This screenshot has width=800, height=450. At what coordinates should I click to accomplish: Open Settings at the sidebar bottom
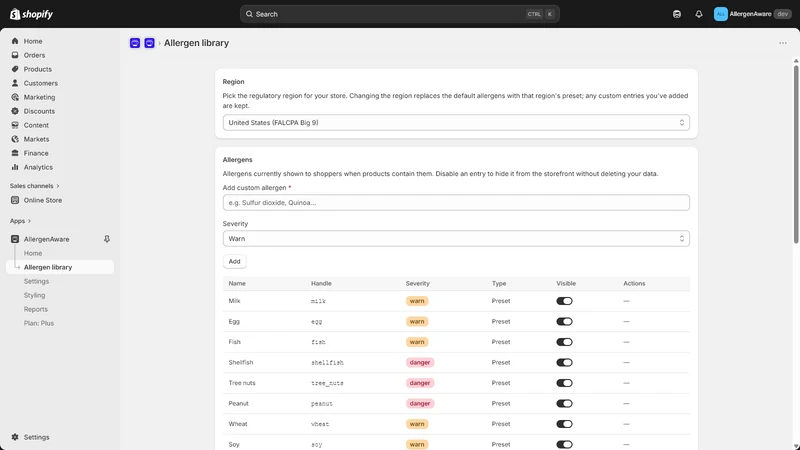coord(37,437)
